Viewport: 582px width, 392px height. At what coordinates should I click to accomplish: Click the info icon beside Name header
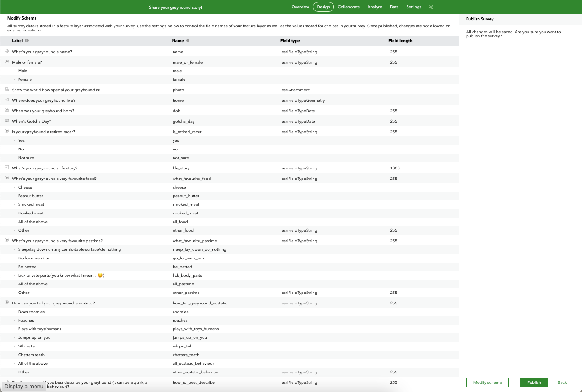[188, 40]
